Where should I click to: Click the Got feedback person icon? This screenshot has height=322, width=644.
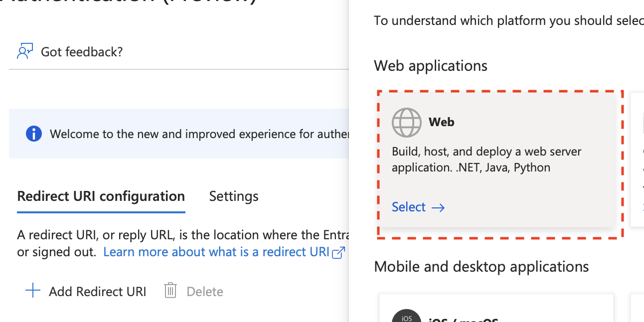(25, 51)
